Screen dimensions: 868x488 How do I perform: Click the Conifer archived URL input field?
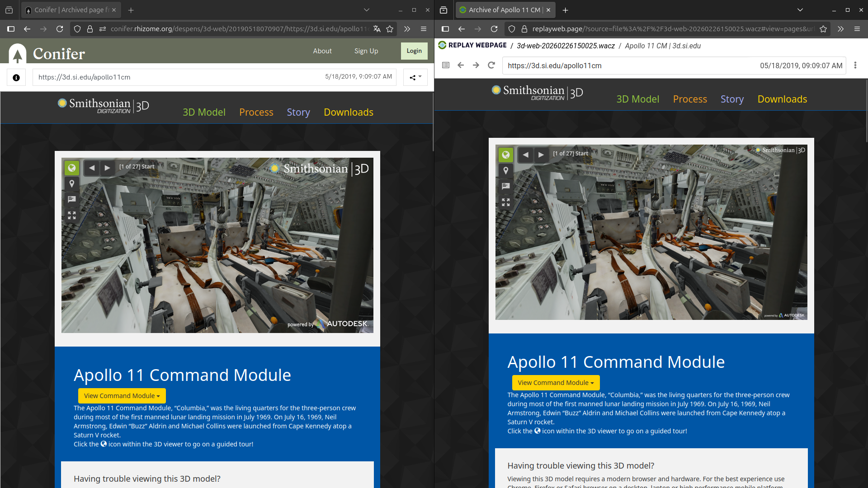[x=214, y=77]
